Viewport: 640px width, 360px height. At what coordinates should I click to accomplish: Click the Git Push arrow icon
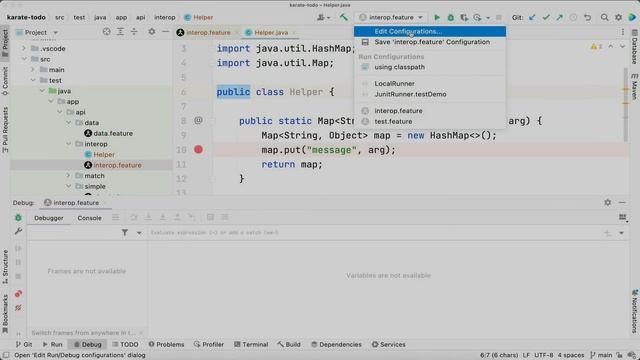click(560, 18)
